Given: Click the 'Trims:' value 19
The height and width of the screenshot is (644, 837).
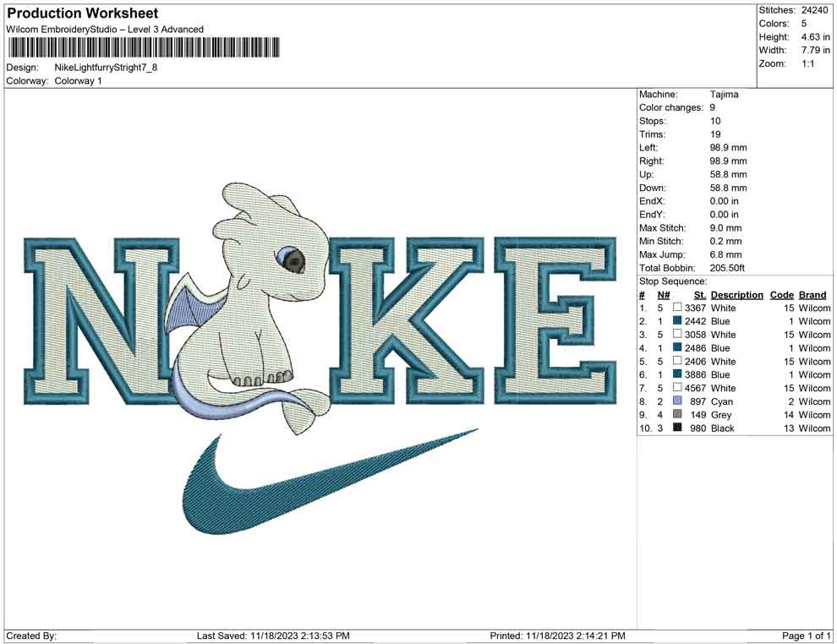Looking at the screenshot, I should click(715, 134).
